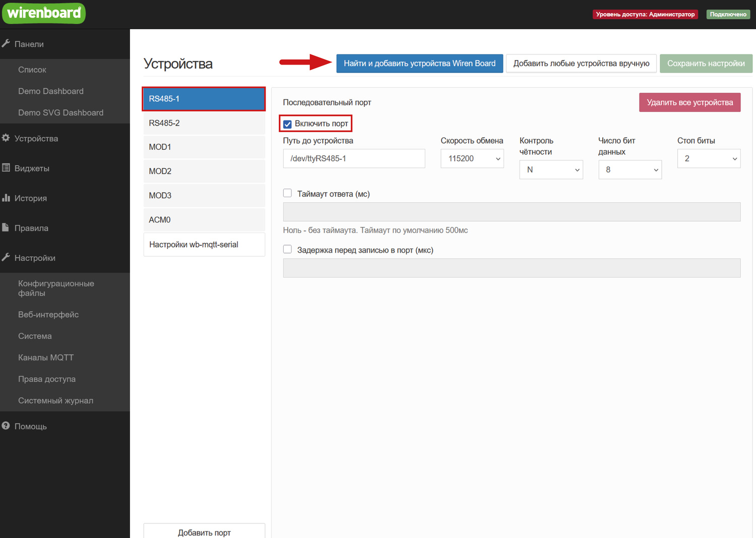Open the Число бит данных dropdown

click(x=629, y=170)
